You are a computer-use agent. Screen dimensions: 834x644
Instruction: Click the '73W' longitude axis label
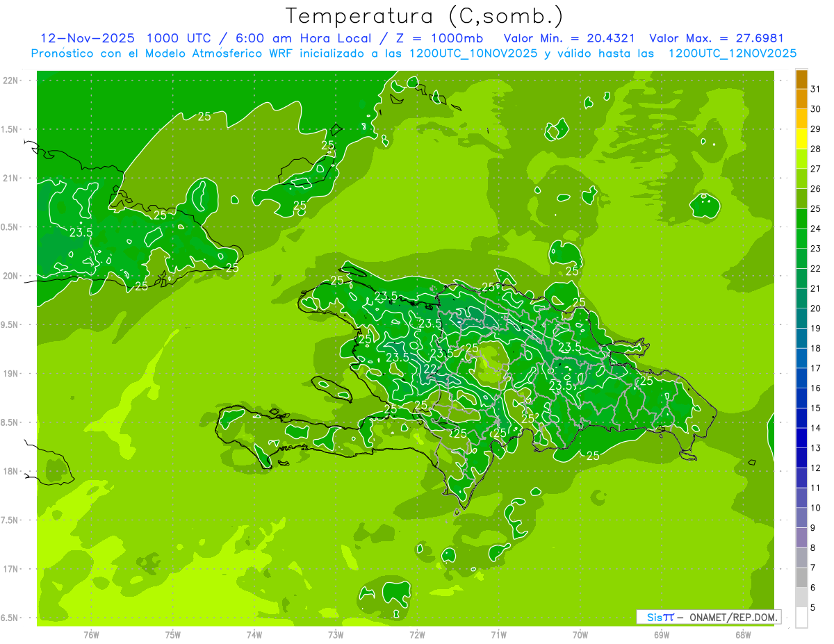336,635
